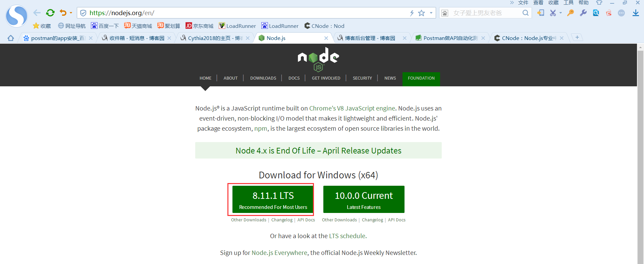Open Node 4.x End Of Life banner
The image size is (644, 264).
pos(318,150)
